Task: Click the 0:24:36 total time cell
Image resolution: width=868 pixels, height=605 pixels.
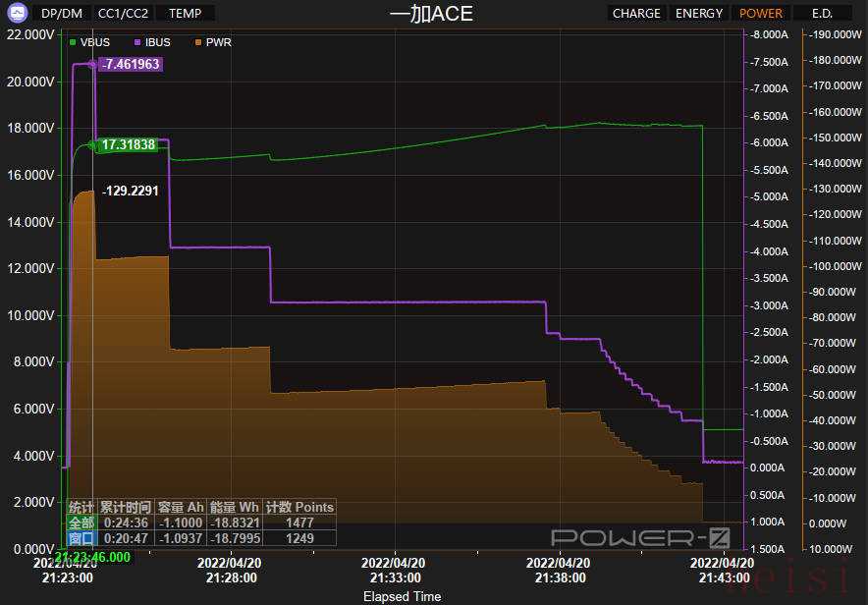Action: (x=126, y=522)
